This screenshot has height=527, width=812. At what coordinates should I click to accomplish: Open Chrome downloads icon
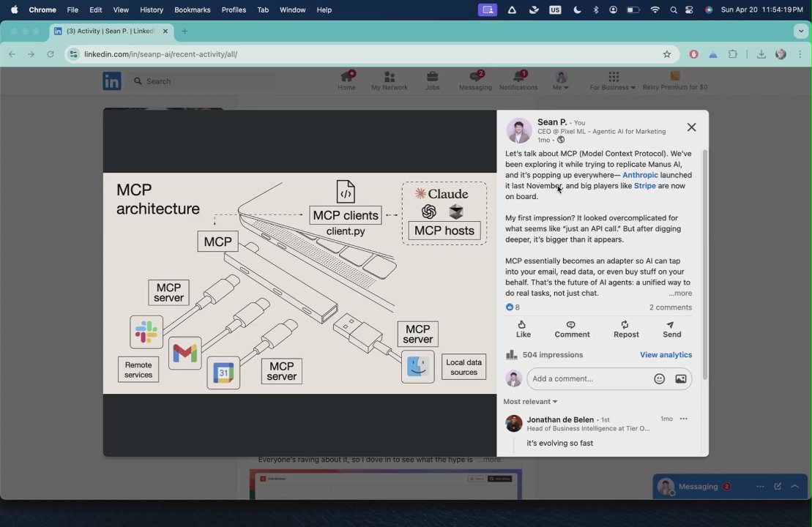click(761, 54)
